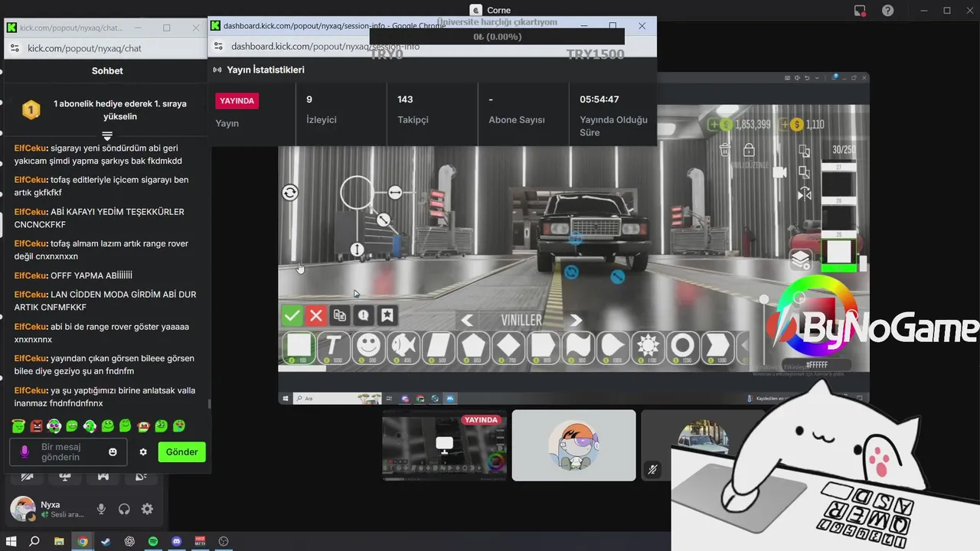This screenshot has width=980, height=551.
Task: Open site info icon in chat address bar
Action: tap(15, 47)
